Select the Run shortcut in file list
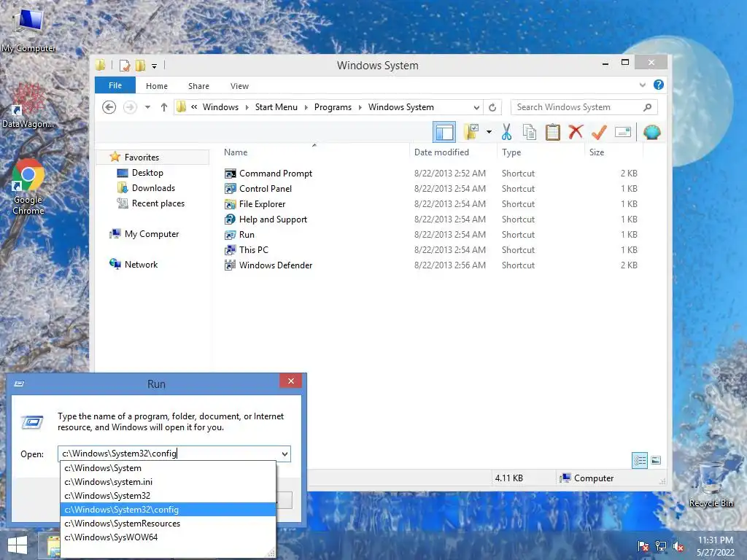Image resolution: width=747 pixels, height=560 pixels. tap(247, 234)
